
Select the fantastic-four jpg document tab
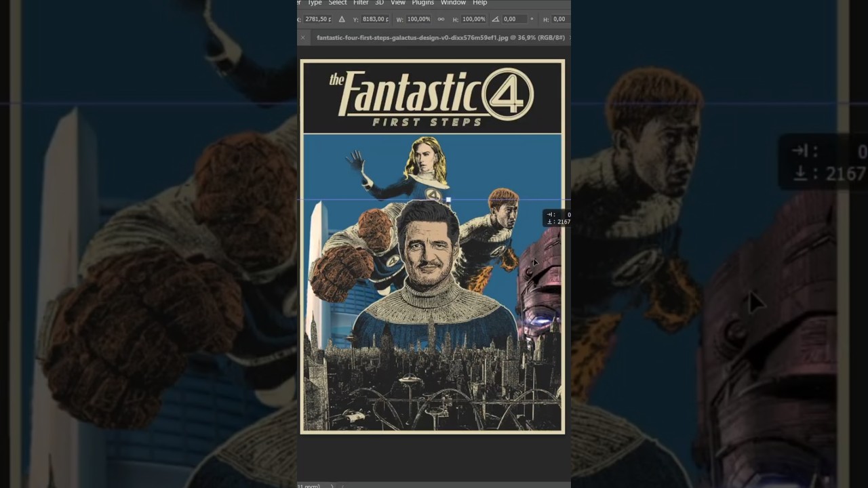pyautogui.click(x=441, y=38)
